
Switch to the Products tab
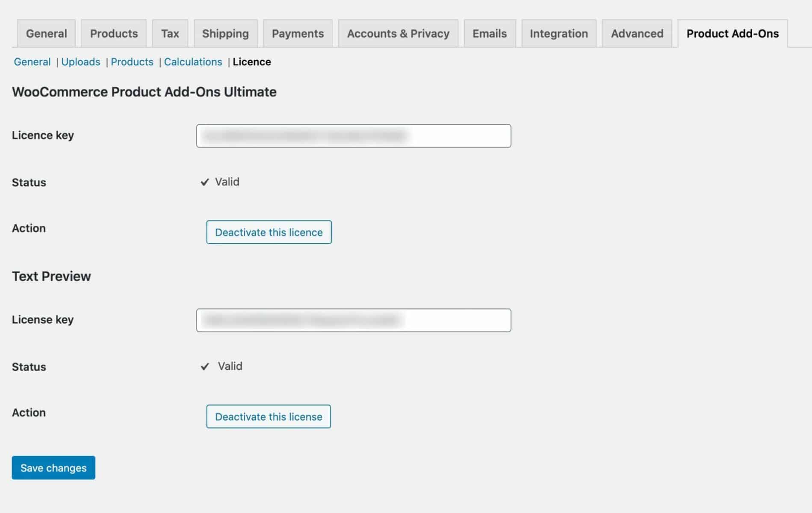tap(114, 33)
